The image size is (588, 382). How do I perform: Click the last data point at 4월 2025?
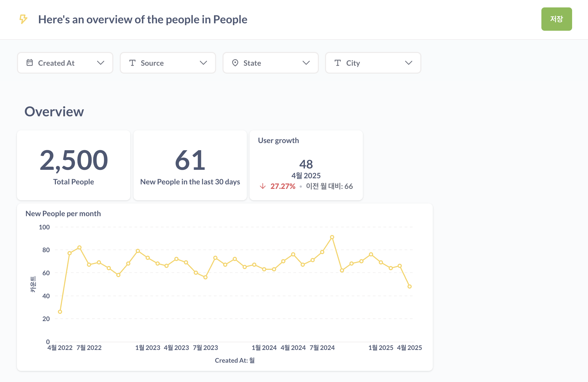(409, 286)
